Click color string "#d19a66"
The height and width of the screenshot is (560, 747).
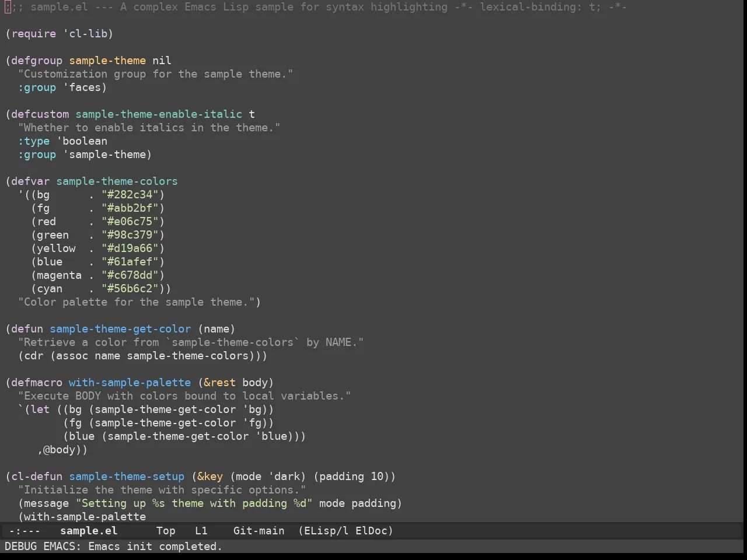point(130,249)
